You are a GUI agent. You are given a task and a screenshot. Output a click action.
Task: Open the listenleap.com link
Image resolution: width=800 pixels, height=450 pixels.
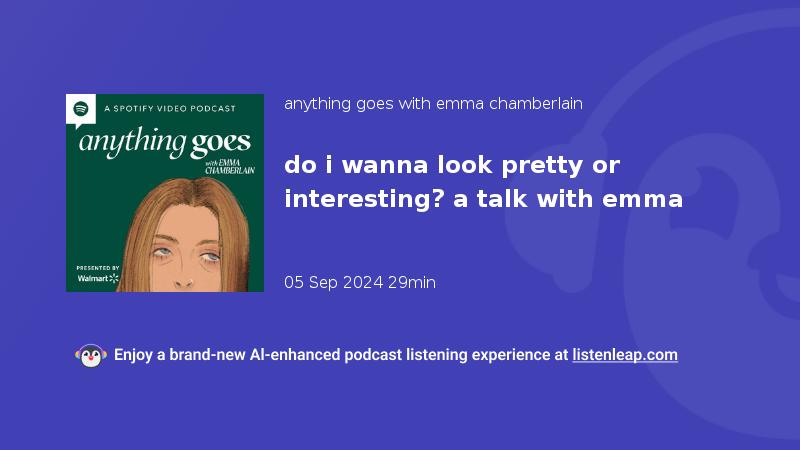625,355
